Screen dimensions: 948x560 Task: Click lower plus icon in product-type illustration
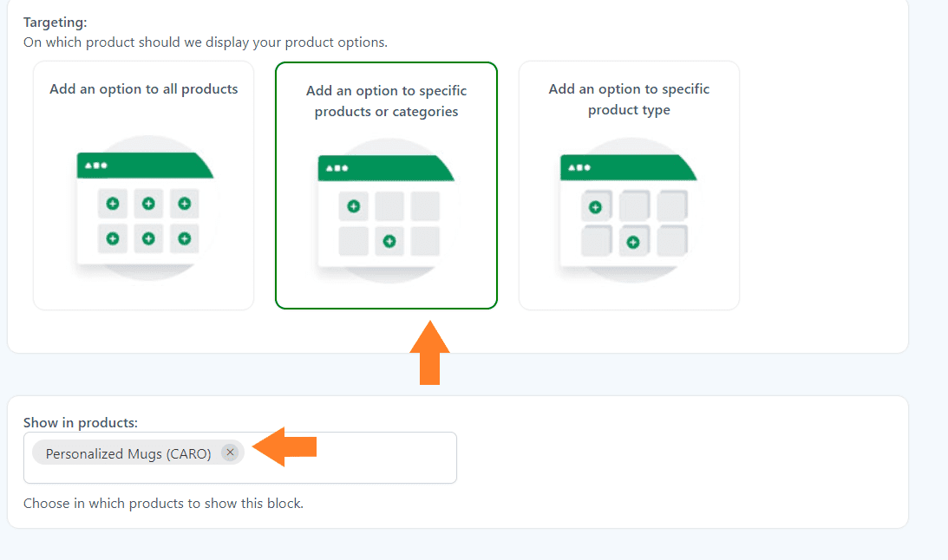pyautogui.click(x=633, y=242)
